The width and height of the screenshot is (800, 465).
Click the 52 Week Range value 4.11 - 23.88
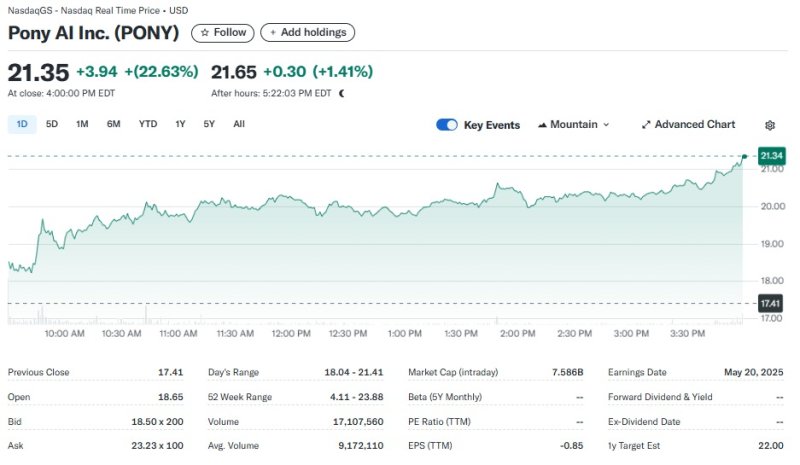pyautogui.click(x=356, y=397)
